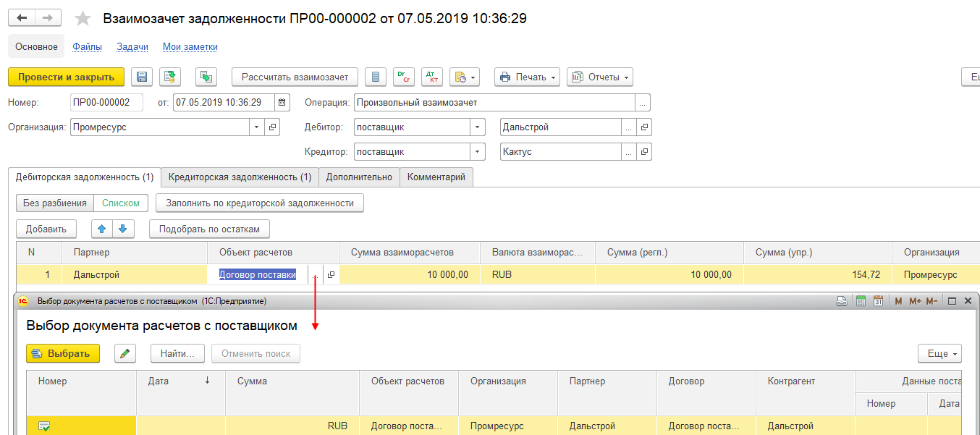The width and height of the screenshot is (980, 435).
Task: Click the print icon in the dialog title bar
Action: pyautogui.click(x=842, y=300)
